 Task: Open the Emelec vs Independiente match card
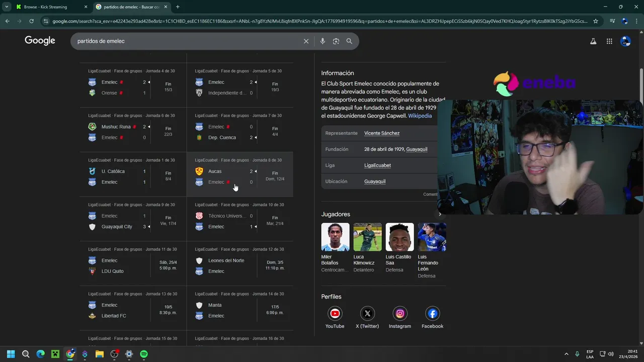click(x=240, y=85)
